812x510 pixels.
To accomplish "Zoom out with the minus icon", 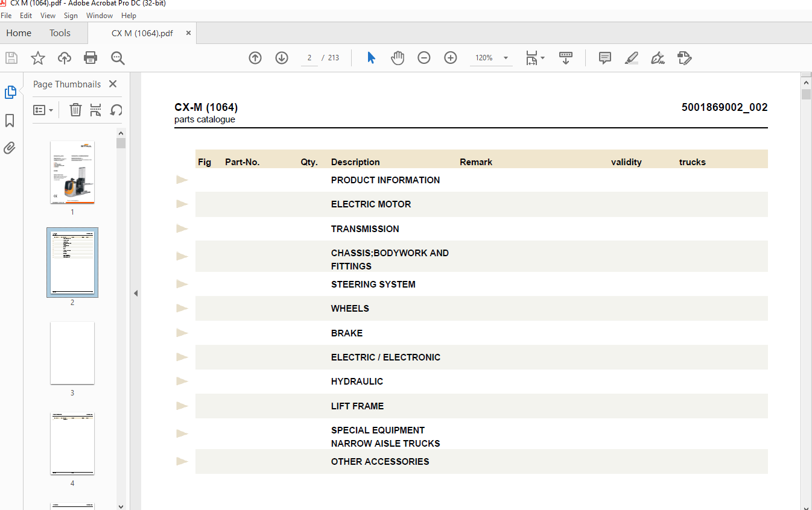I will [424, 58].
